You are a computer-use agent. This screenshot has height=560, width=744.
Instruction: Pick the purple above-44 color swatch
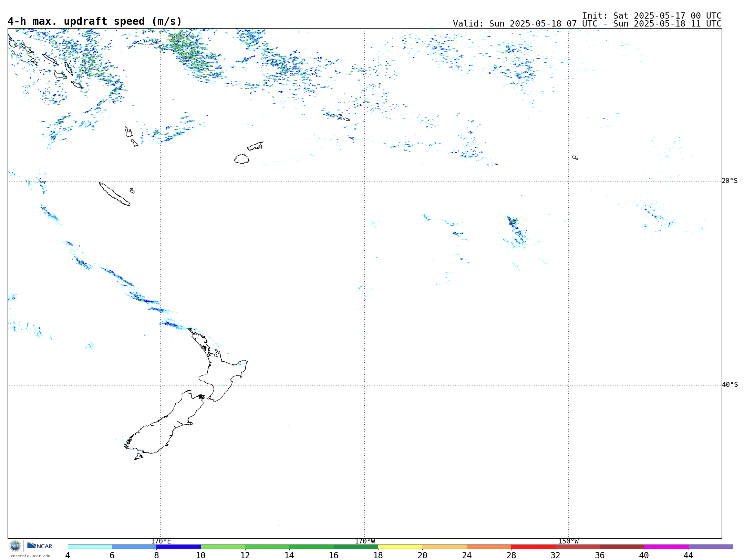coord(711,547)
